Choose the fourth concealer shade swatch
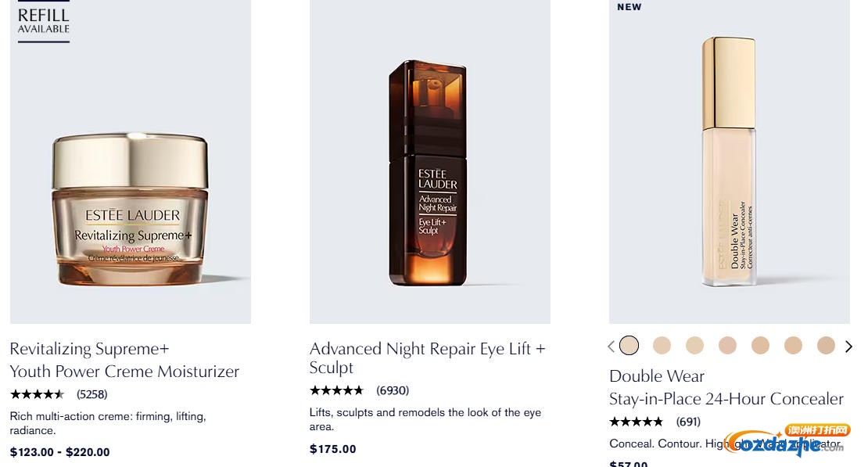868x467 pixels. [727, 345]
